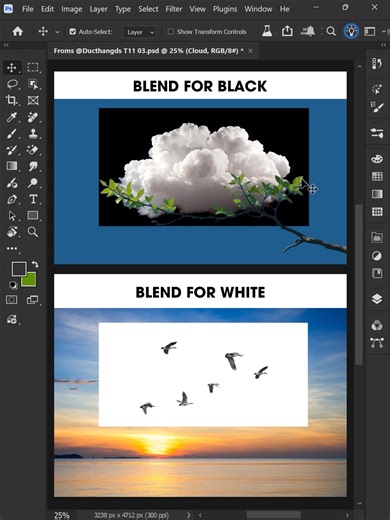Reset to default foreground and background colors
This screenshot has height=520, width=390.
[13, 285]
